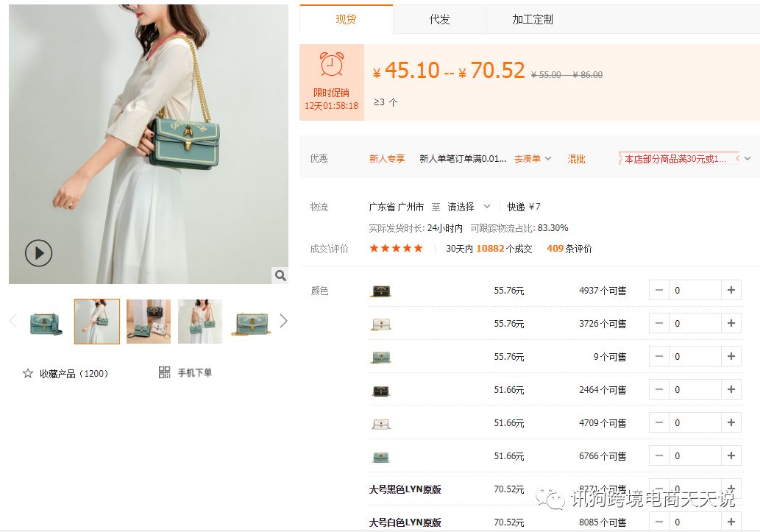The width and height of the screenshot is (760, 532).
Task: Increase quantity for the 3726 个可售 row
Action: pyautogui.click(x=731, y=323)
